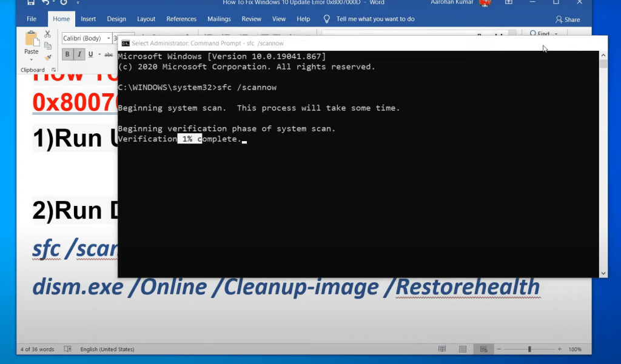This screenshot has width=621, height=364.
Task: Toggle Bold formatting
Action: point(67,54)
